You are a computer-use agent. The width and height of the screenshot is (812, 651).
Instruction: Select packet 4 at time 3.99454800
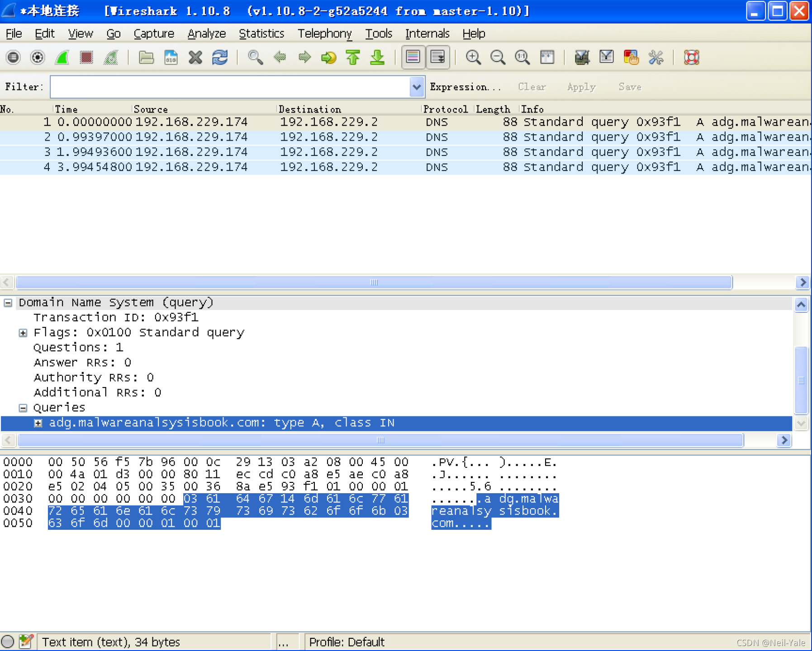point(405,167)
